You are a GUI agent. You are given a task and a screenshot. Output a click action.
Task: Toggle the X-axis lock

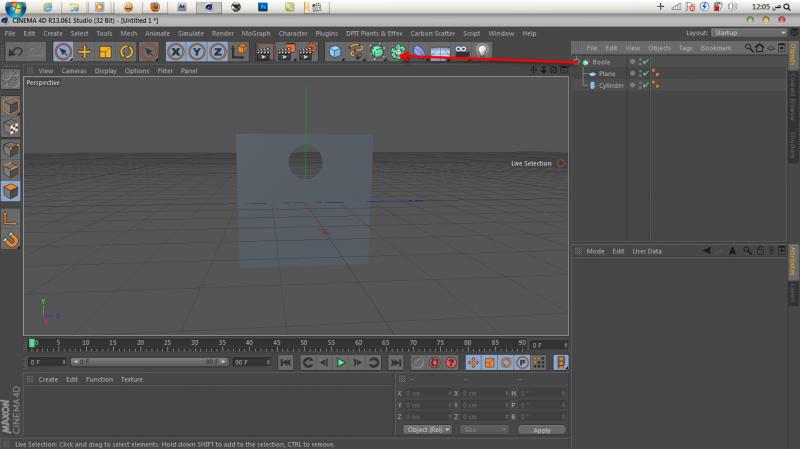pos(175,51)
